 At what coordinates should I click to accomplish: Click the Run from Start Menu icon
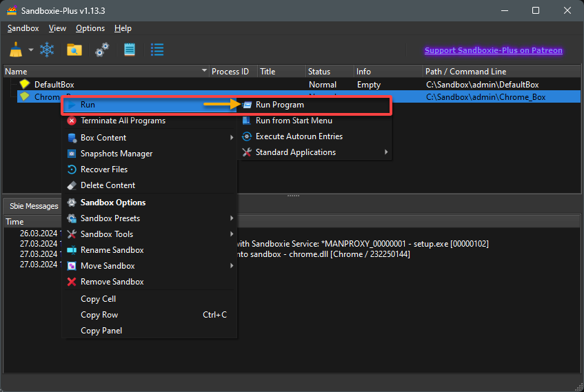coord(247,121)
